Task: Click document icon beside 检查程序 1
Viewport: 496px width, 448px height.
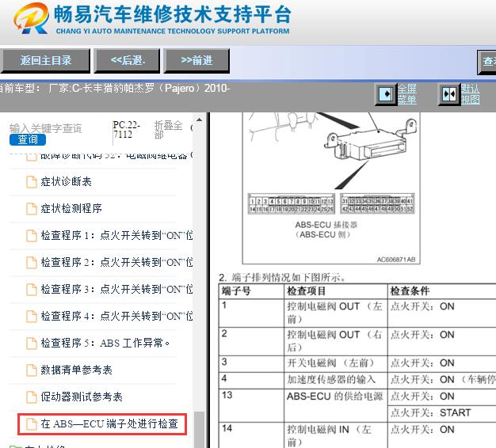Action: [32, 236]
